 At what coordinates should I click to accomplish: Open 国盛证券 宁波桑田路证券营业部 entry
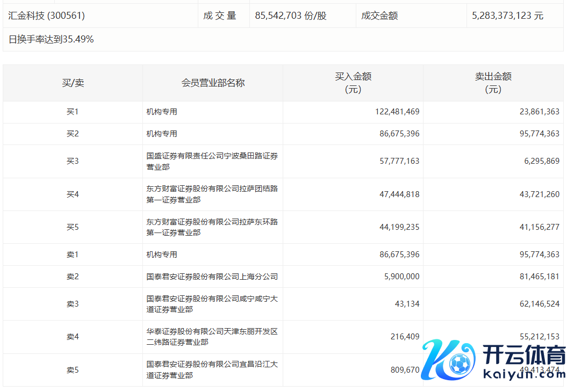(212, 161)
